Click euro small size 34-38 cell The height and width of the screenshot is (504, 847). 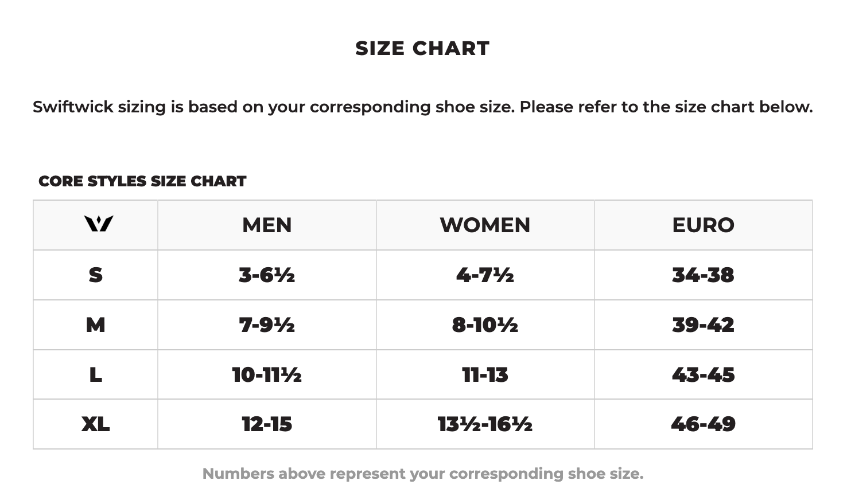pyautogui.click(x=703, y=275)
